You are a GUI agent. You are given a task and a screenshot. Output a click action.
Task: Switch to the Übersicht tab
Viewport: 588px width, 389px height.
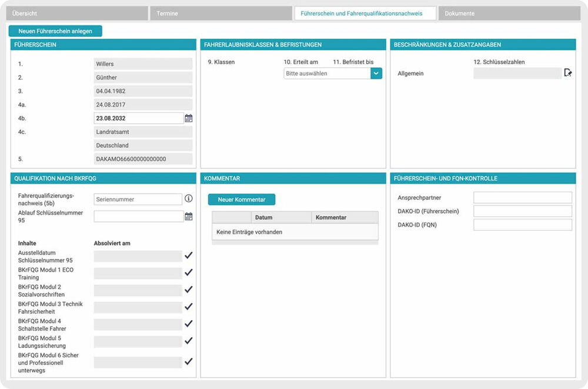pyautogui.click(x=78, y=14)
